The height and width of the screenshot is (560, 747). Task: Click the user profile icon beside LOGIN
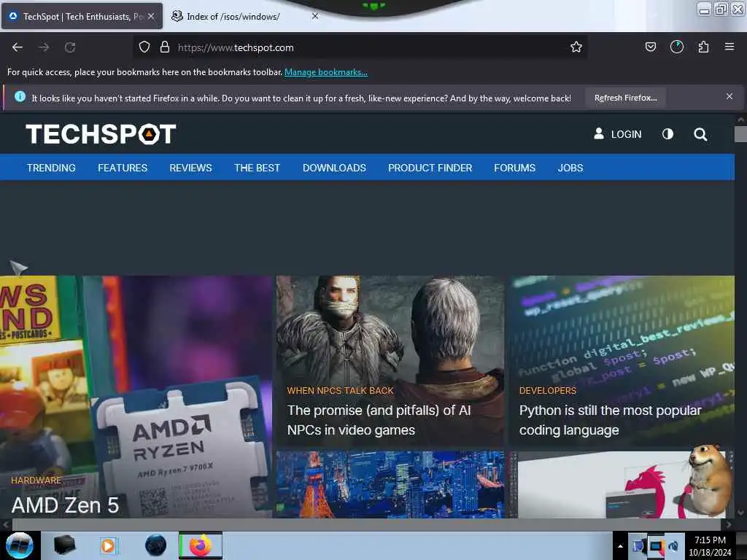pyautogui.click(x=599, y=134)
